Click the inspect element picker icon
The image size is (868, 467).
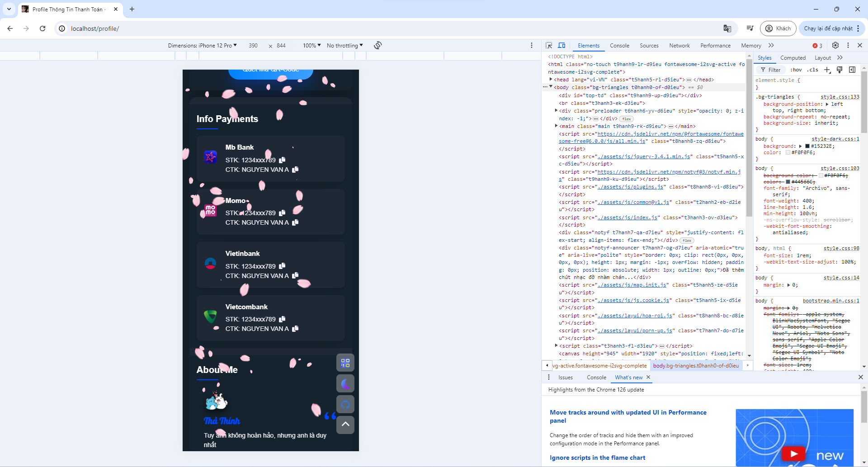pos(549,45)
